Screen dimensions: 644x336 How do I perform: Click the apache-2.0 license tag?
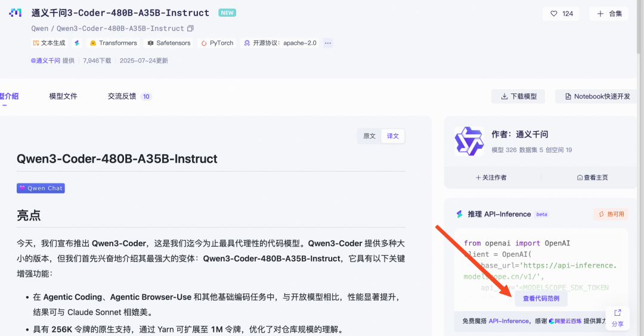tap(280, 43)
